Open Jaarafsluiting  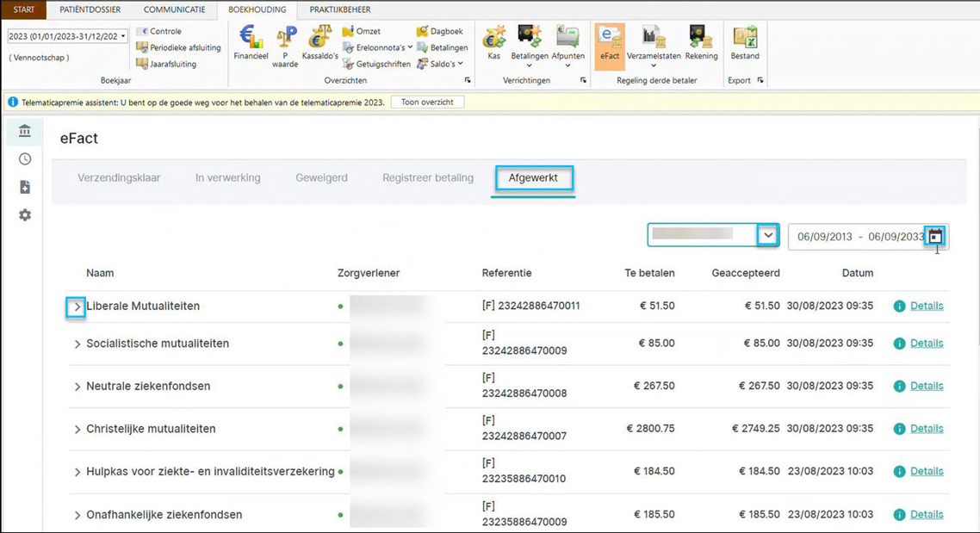(x=166, y=64)
